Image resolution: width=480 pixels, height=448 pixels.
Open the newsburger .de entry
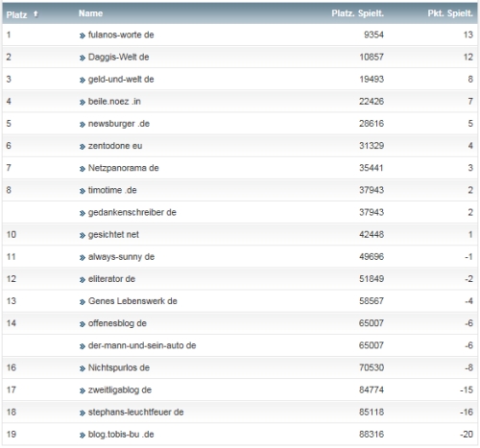[119, 124]
